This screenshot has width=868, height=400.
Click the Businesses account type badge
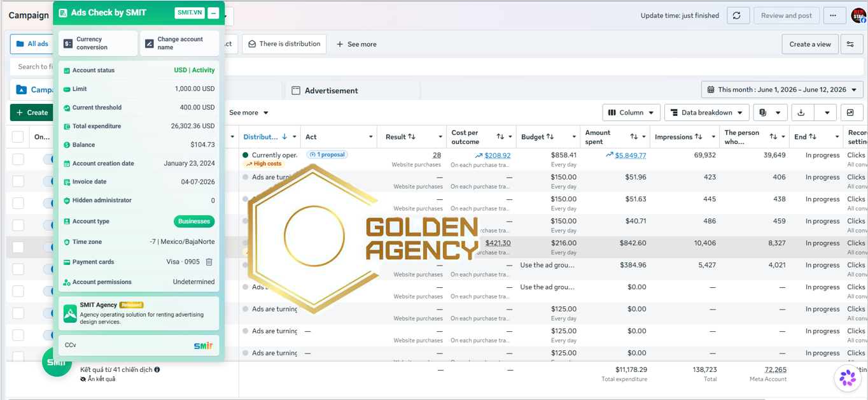194,222
